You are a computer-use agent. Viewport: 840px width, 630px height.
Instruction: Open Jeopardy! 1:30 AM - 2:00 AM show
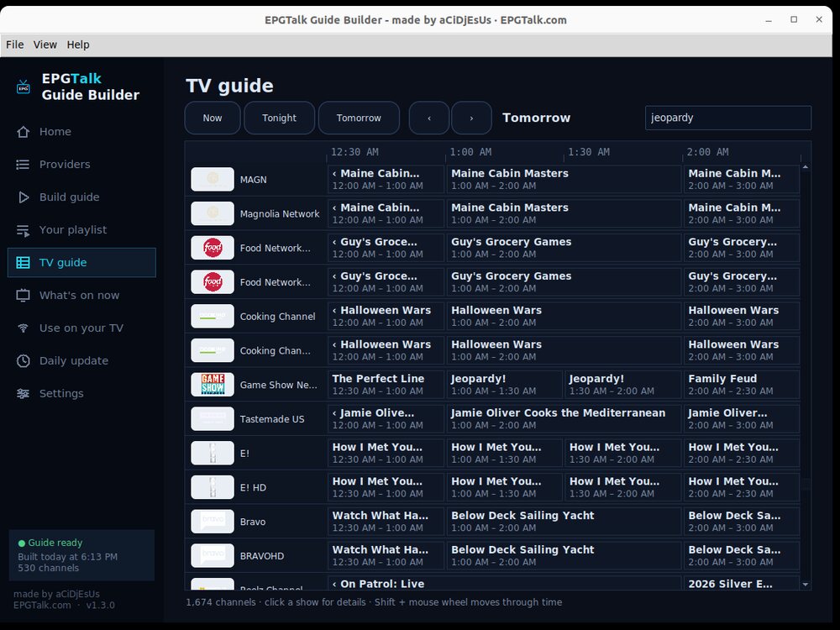tap(623, 385)
